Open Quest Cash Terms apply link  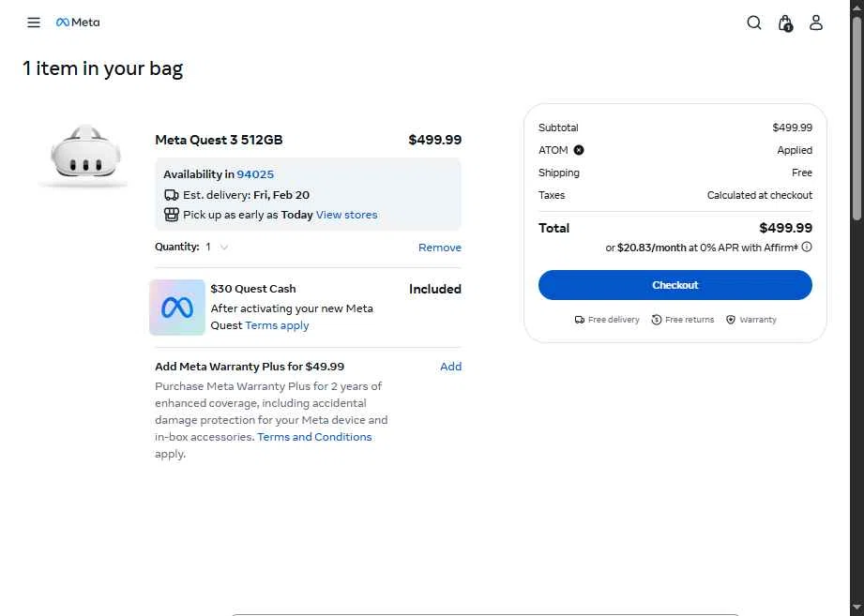[x=277, y=325]
